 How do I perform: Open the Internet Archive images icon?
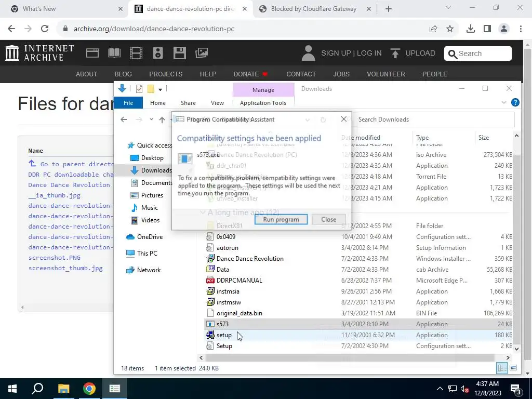(x=202, y=53)
